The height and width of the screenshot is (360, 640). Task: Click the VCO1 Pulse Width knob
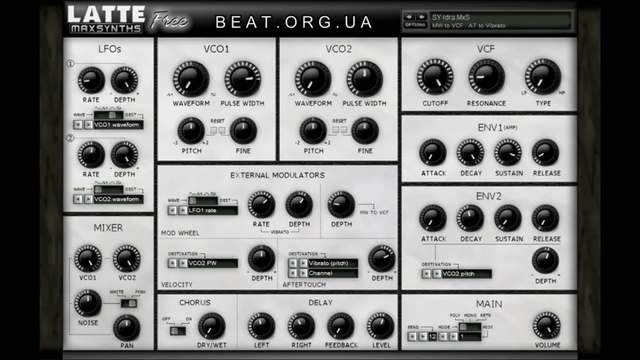(x=242, y=79)
